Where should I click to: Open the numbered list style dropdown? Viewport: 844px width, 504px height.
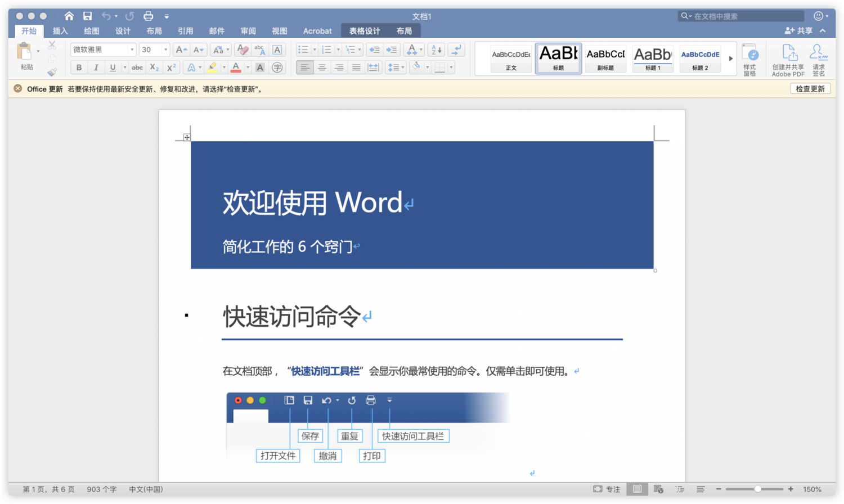tap(338, 50)
